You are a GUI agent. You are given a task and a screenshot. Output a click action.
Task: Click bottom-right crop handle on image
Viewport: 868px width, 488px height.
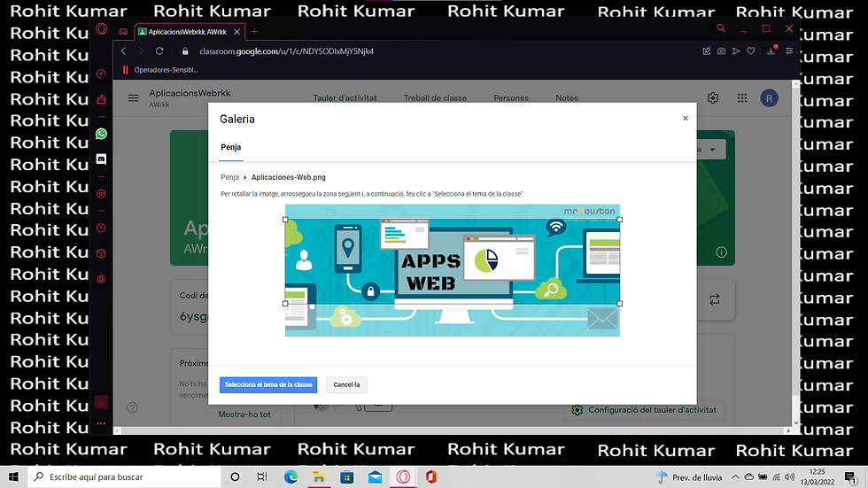coord(619,303)
